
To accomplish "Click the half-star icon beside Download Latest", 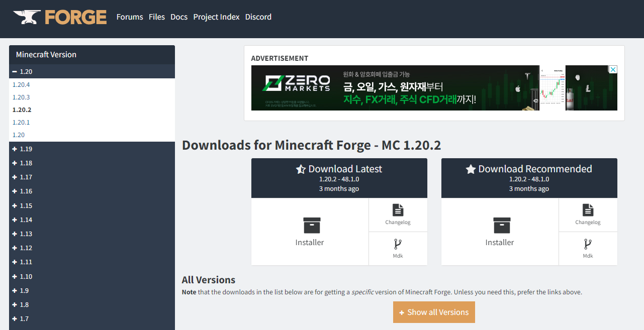I will [x=301, y=169].
